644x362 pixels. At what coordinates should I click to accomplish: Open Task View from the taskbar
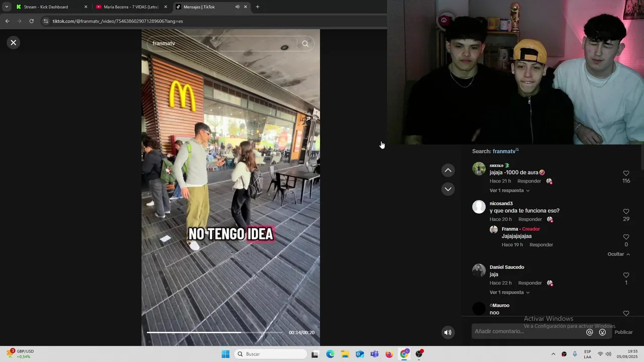tap(315, 354)
